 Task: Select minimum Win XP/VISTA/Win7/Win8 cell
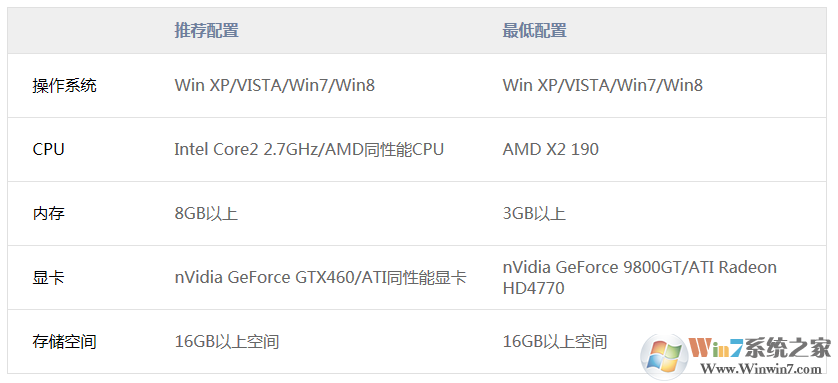tap(603, 85)
